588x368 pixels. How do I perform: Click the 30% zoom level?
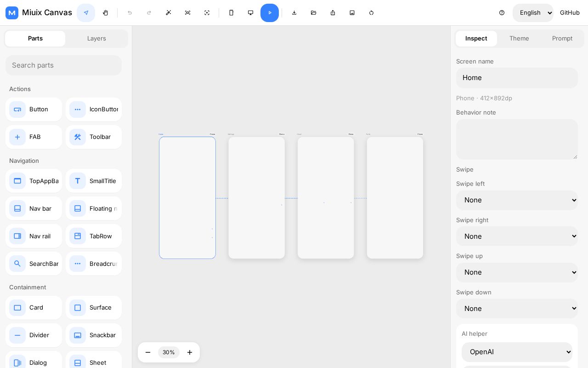[x=169, y=352]
